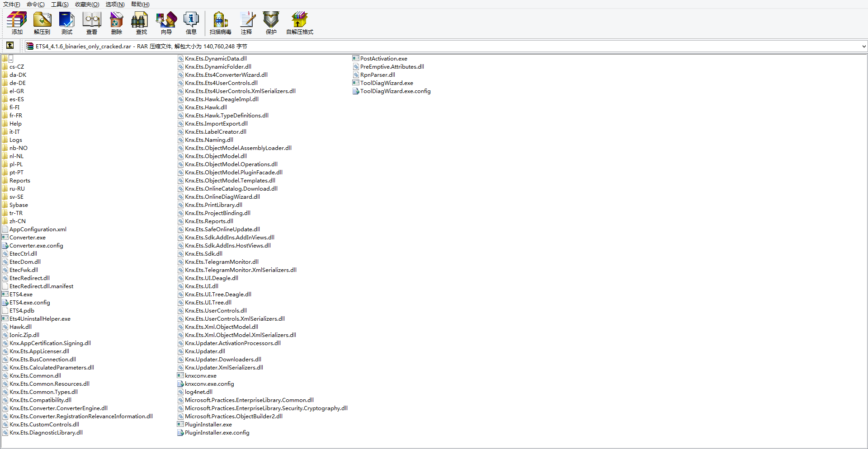Open the Options (选项) menu
The image size is (868, 449).
point(115,4)
